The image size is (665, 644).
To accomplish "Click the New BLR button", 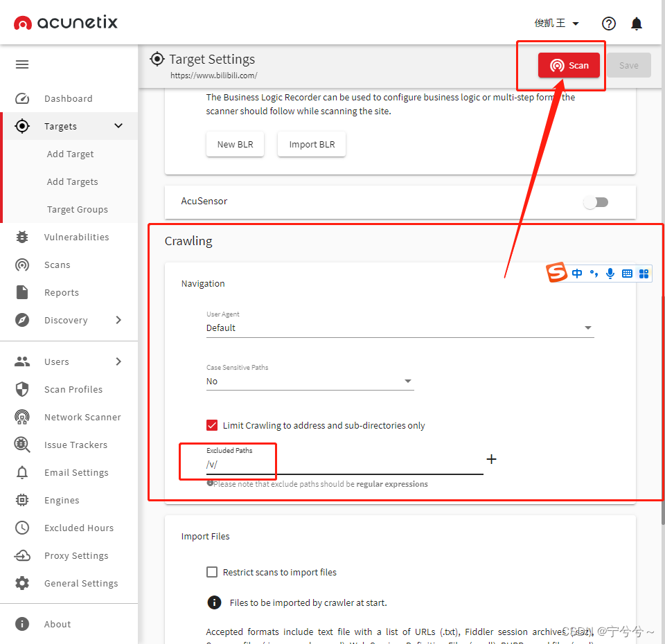I will click(235, 145).
